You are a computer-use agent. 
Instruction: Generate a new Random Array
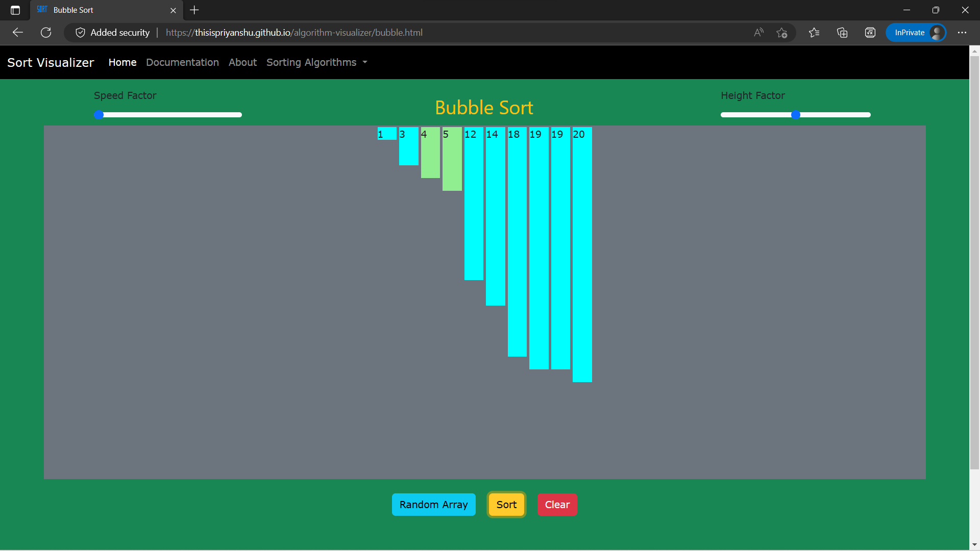point(434,505)
